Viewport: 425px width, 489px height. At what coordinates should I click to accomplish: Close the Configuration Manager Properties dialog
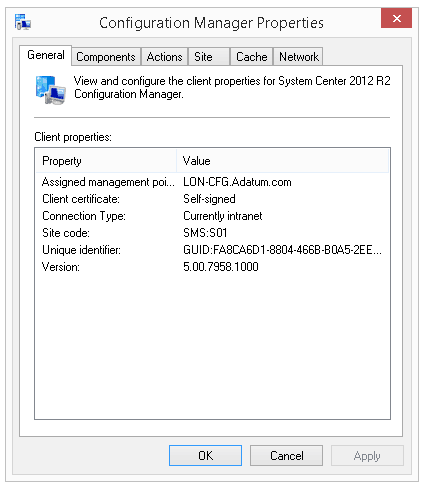coord(396,18)
